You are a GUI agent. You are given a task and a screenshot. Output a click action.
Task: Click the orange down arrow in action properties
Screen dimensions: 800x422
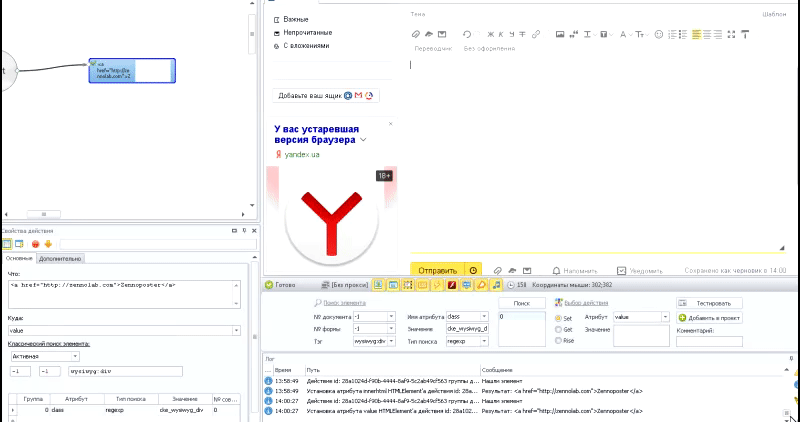(48, 244)
